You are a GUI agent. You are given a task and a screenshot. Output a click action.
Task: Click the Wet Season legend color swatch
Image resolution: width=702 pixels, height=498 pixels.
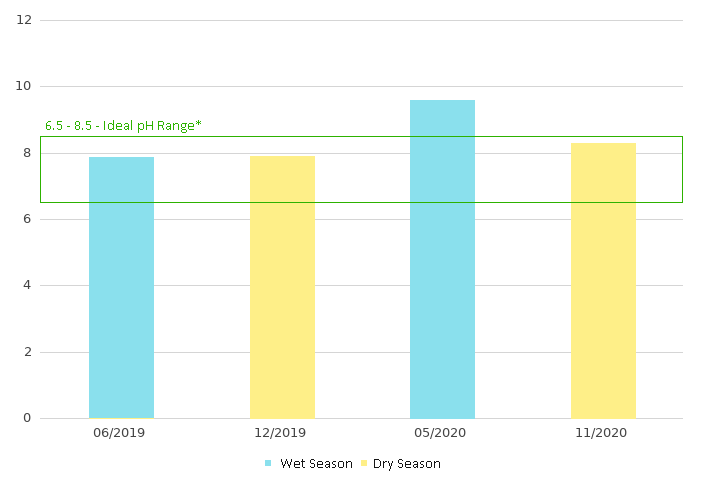click(268, 464)
